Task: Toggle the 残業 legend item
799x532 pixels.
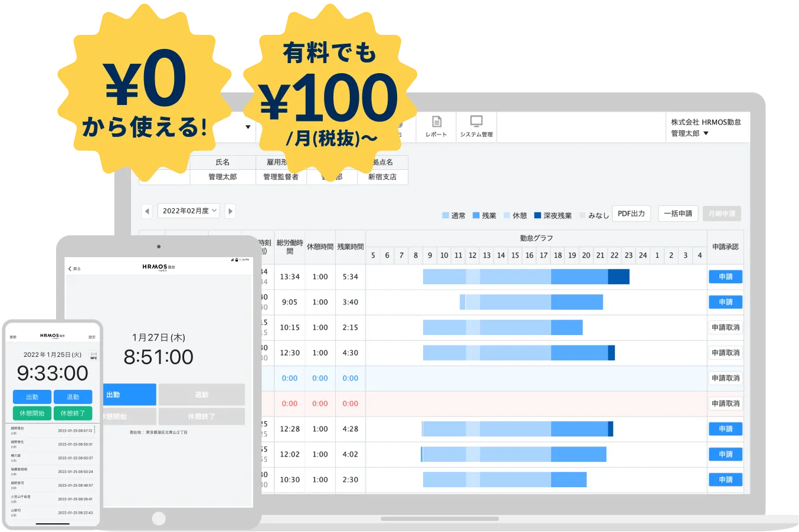Action: (485, 215)
